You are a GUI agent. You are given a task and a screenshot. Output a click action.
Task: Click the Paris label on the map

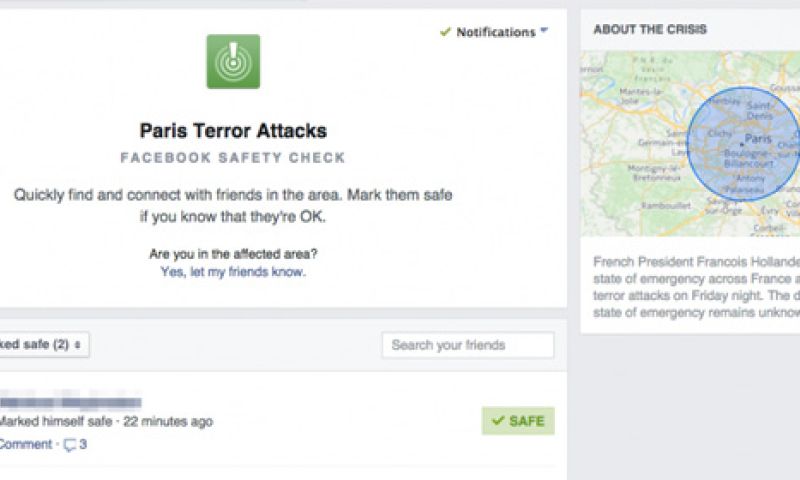click(x=759, y=139)
